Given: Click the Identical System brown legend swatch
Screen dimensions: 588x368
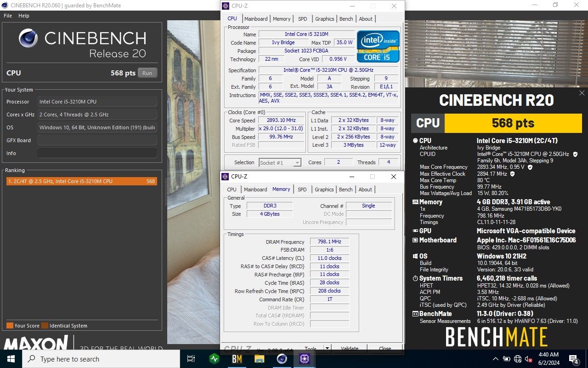Looking at the screenshot, I should point(45,326).
